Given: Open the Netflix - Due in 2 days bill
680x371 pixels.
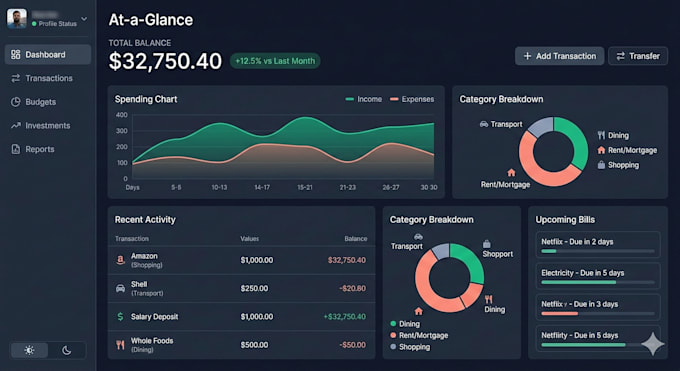Looking at the screenshot, I should point(598,245).
